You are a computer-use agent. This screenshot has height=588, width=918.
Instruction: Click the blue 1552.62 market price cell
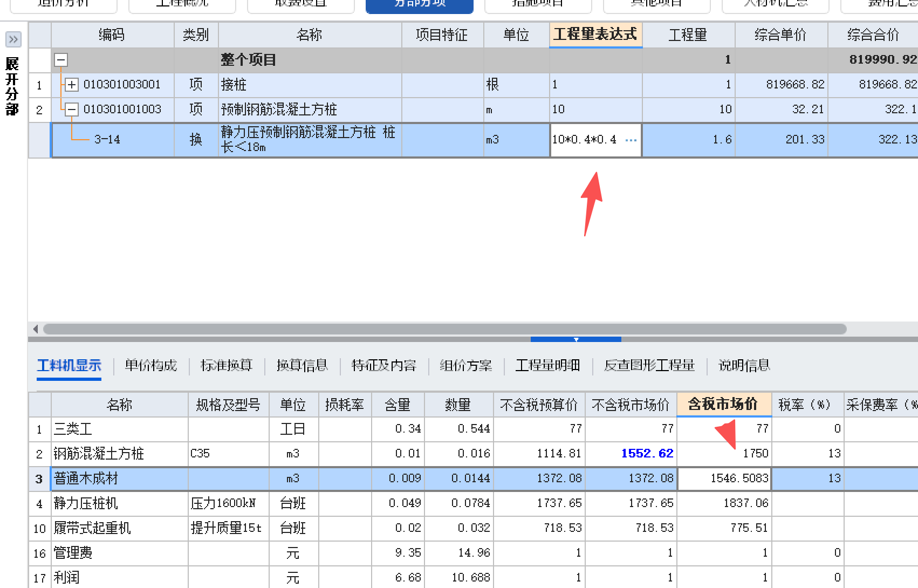tap(631, 454)
